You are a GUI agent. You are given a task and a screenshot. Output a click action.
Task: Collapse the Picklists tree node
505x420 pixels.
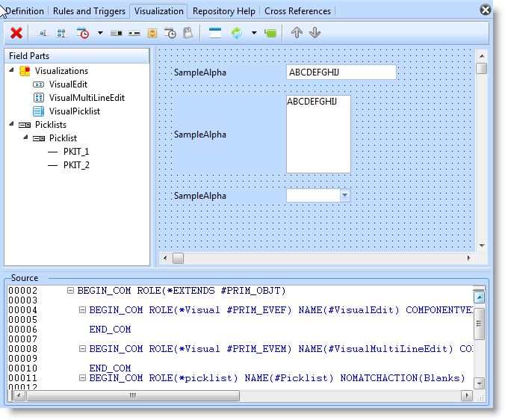tap(12, 123)
